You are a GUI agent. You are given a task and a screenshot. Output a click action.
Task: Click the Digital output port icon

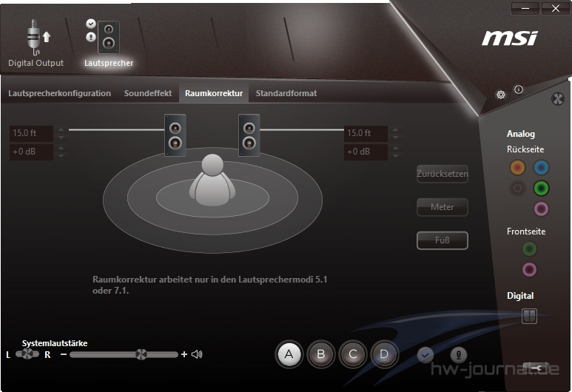pos(529,316)
